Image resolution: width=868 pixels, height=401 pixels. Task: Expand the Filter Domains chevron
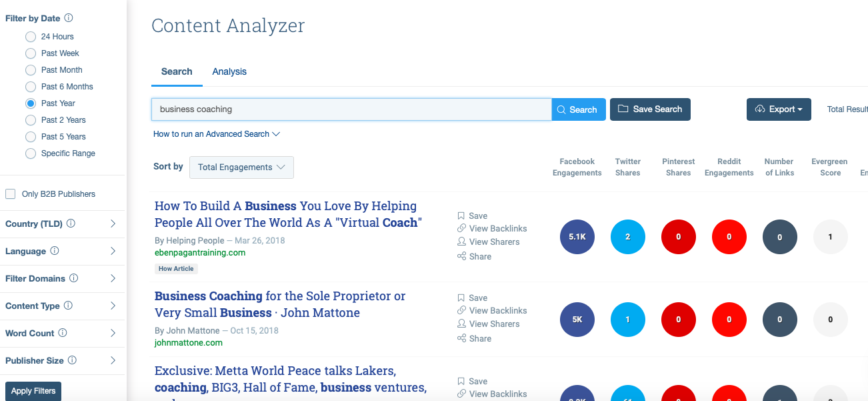pyautogui.click(x=113, y=278)
